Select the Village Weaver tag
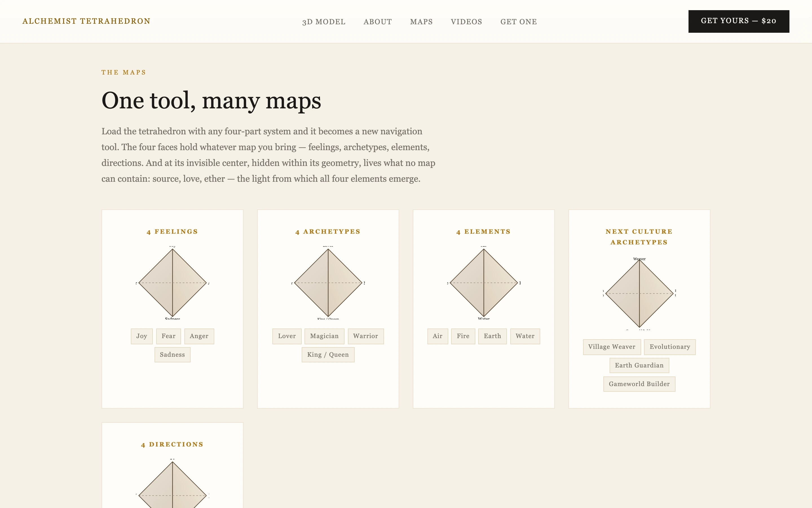The width and height of the screenshot is (812, 508). click(612, 347)
